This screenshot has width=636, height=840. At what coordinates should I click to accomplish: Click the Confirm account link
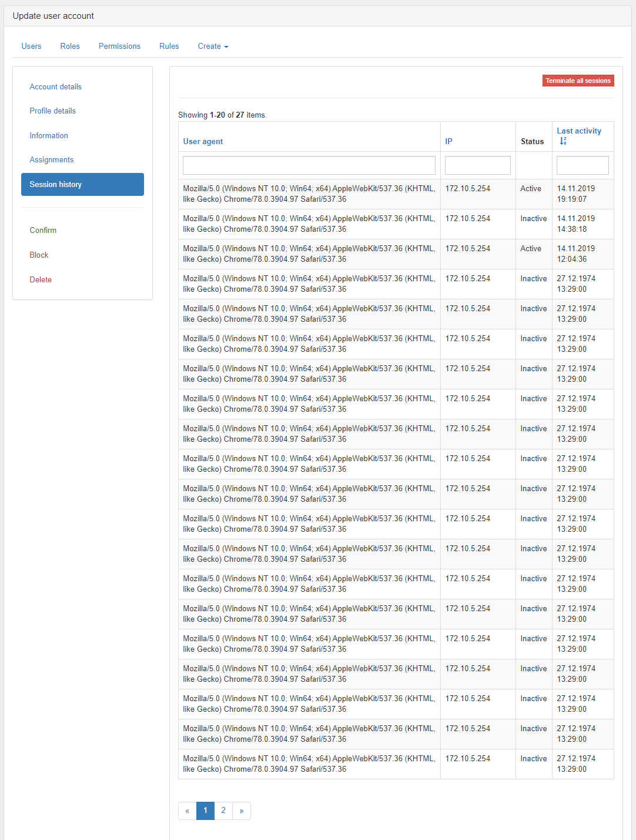43,230
